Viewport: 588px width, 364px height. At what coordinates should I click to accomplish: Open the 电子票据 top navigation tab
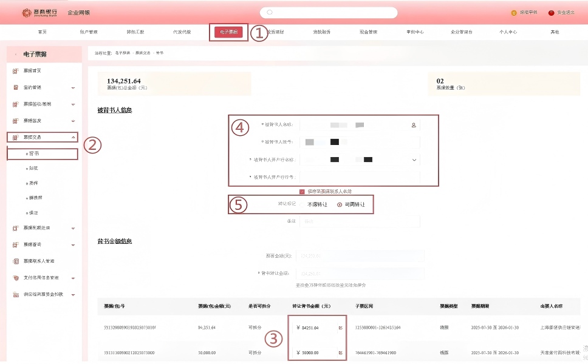229,32
